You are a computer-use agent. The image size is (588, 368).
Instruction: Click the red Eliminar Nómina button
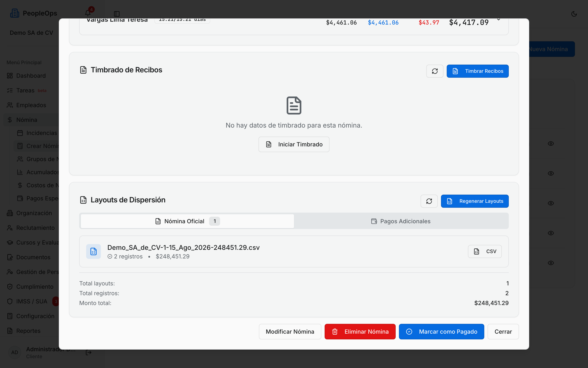(360, 331)
